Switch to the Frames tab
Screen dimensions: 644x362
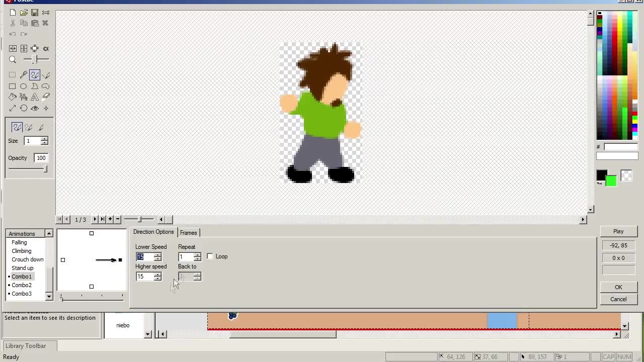(x=189, y=233)
